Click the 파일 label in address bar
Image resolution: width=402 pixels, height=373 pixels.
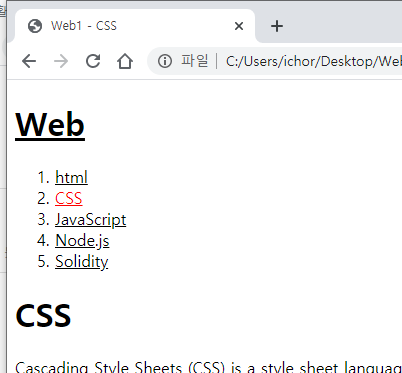tap(195, 61)
